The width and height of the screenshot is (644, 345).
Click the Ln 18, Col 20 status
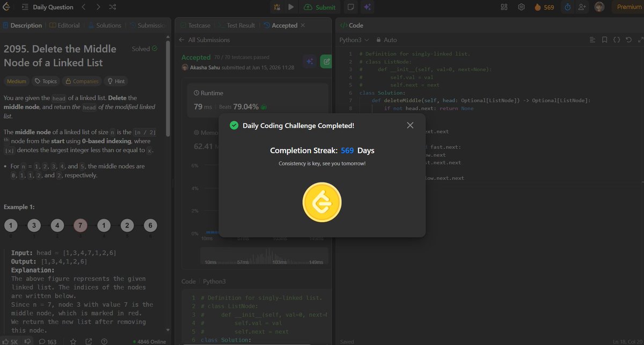coord(626,341)
